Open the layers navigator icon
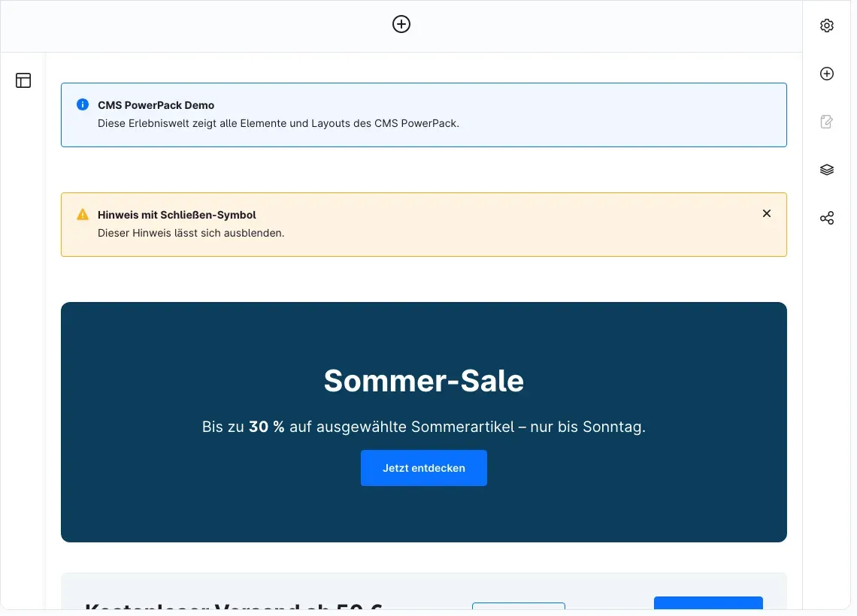The width and height of the screenshot is (857, 616). (x=826, y=170)
